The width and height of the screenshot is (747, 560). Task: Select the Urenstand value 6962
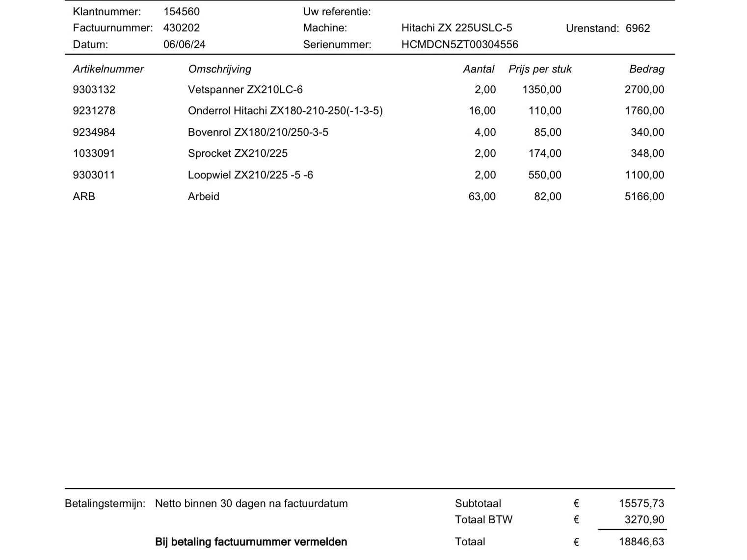pyautogui.click(x=638, y=28)
